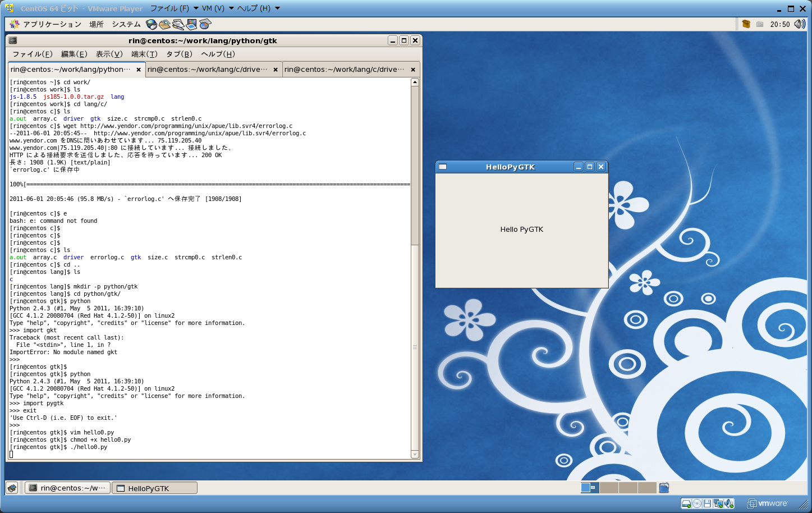The image size is (812, 513).
Task: Switch to the second workspace in pager
Action: coord(609,488)
